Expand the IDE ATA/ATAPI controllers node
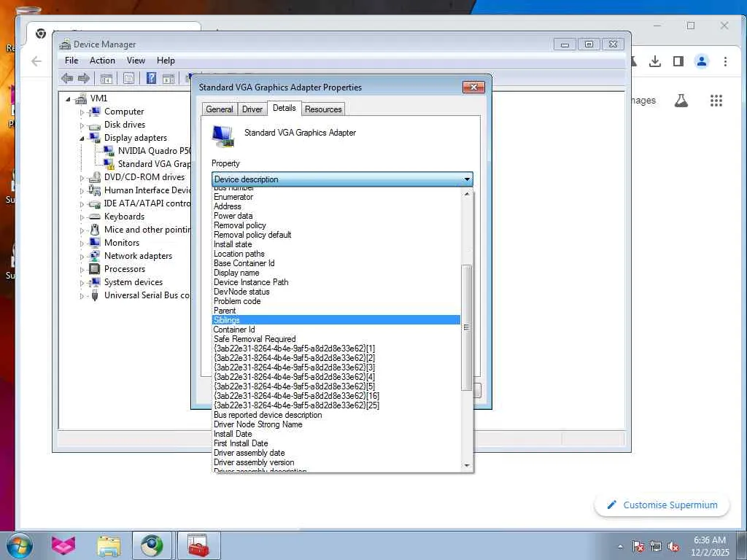The image size is (747, 560). click(x=82, y=204)
